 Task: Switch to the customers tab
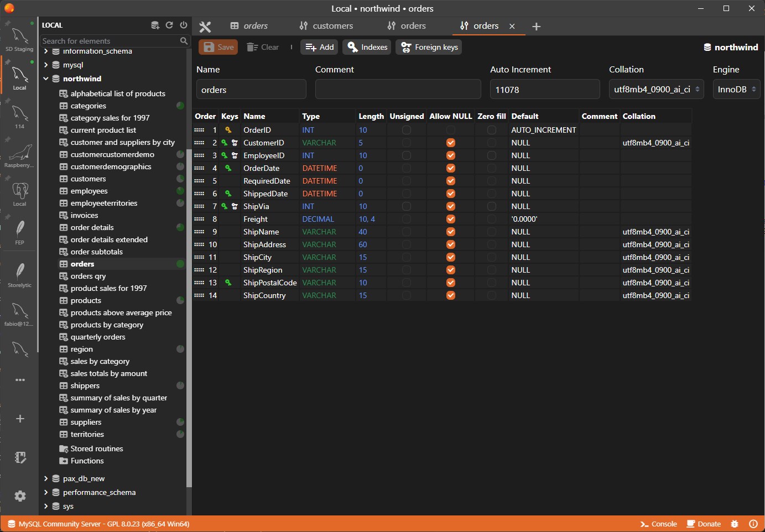click(x=326, y=26)
